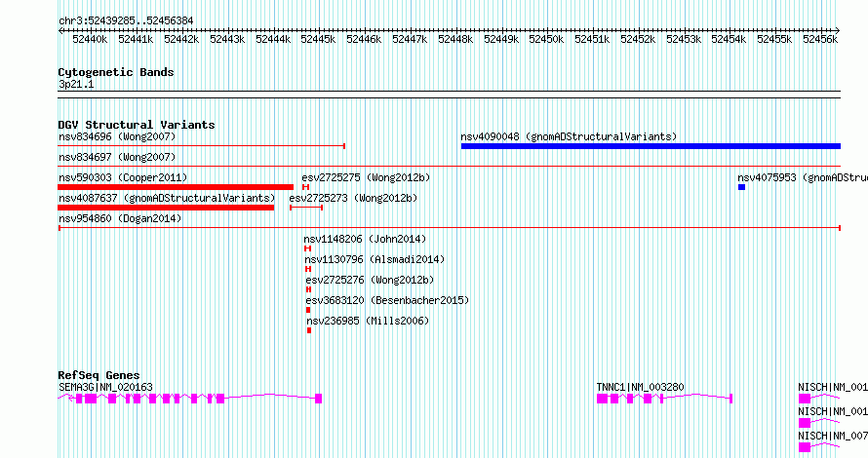Select the esv2725275 (Wong2012b) label

[x=366, y=177]
